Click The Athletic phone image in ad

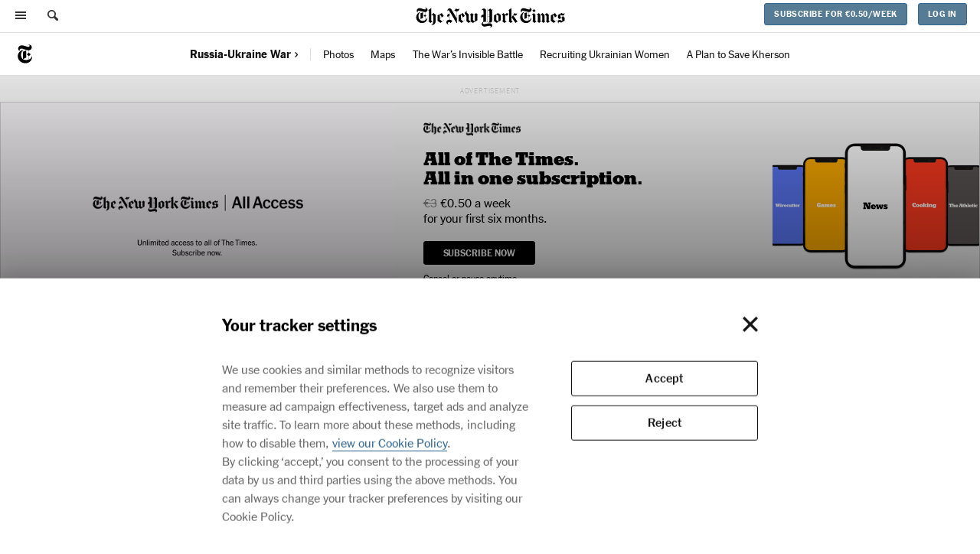pyautogui.click(x=963, y=205)
